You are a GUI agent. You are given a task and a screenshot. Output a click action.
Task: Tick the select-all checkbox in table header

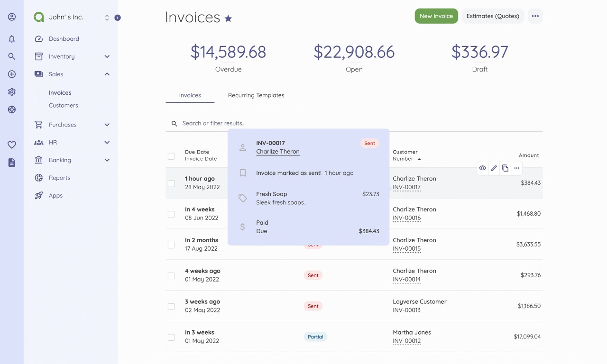171,156
